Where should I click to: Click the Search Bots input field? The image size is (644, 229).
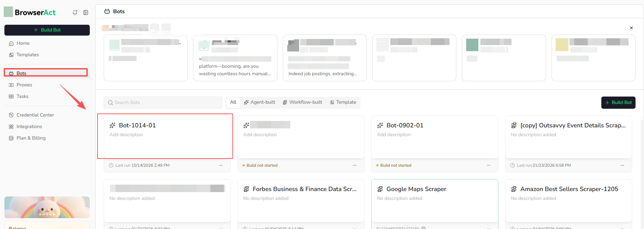(163, 102)
